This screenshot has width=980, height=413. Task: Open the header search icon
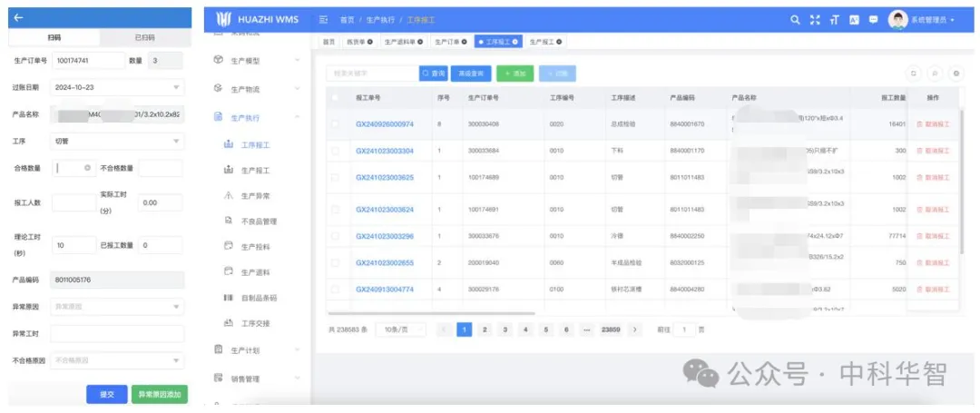[795, 19]
